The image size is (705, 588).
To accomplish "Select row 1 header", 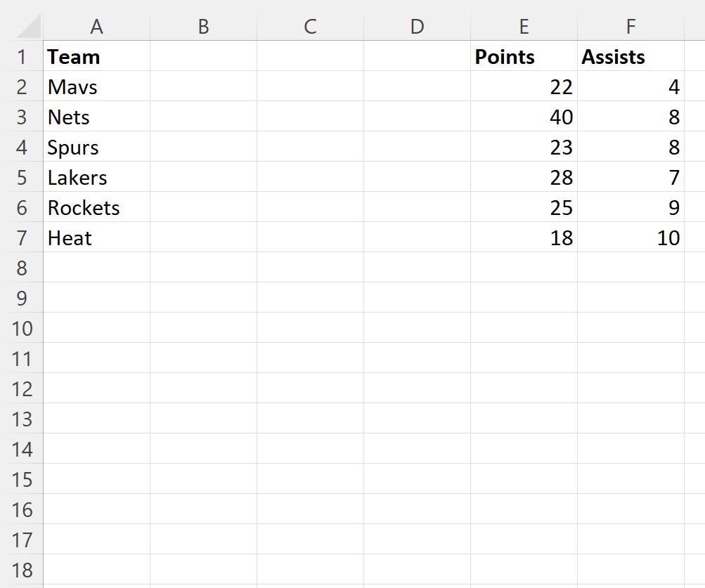I will (x=22, y=57).
